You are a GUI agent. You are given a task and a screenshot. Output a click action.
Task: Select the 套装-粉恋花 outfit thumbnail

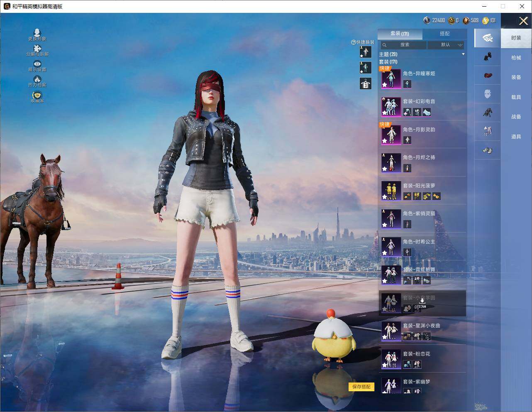[x=391, y=360]
